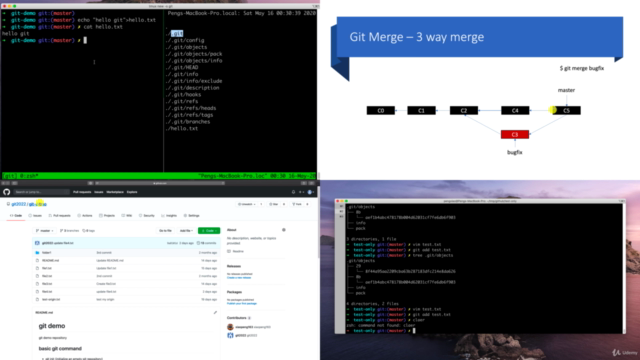Viewport: 640px width, 360px height.
Task: Open contributor xiaopeng163 profile
Action: (x=244, y=327)
